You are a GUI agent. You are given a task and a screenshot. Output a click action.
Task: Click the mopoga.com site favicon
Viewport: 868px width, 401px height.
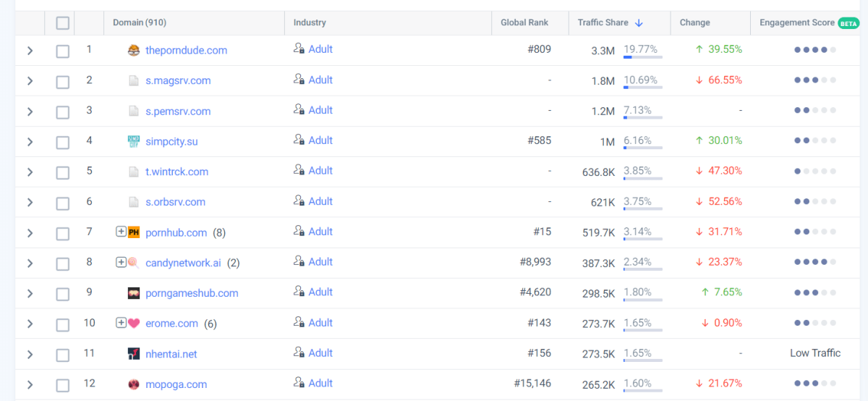click(x=133, y=384)
